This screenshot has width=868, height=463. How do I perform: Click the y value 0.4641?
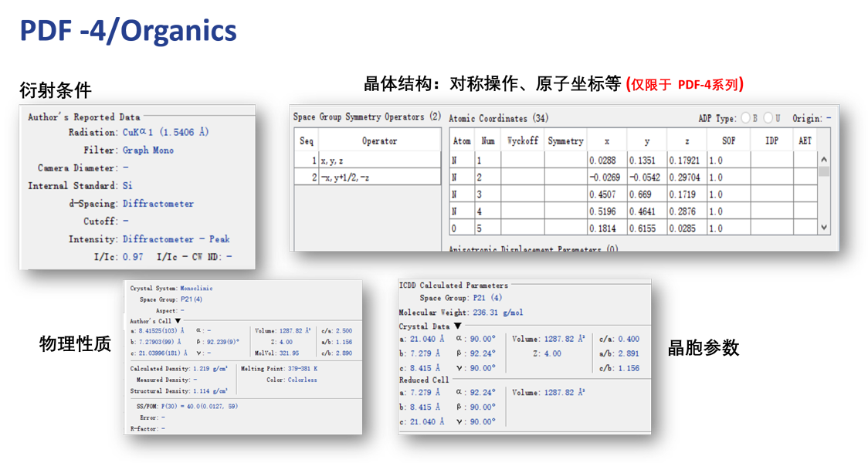point(643,211)
